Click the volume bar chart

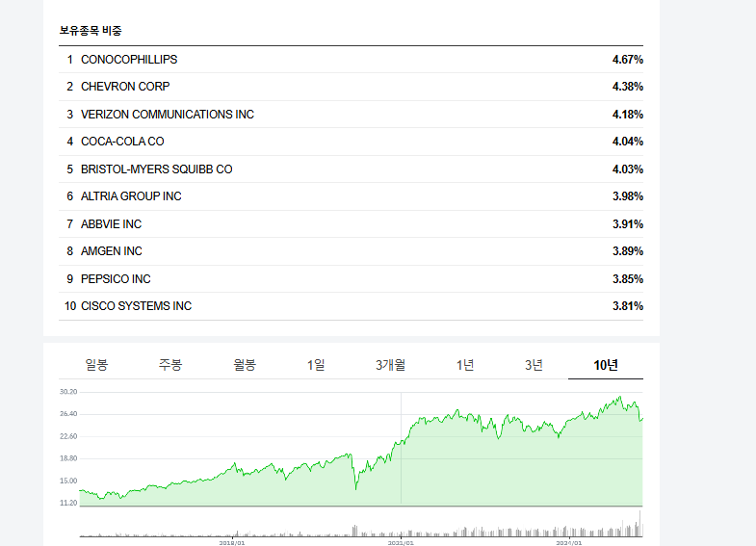point(361,524)
